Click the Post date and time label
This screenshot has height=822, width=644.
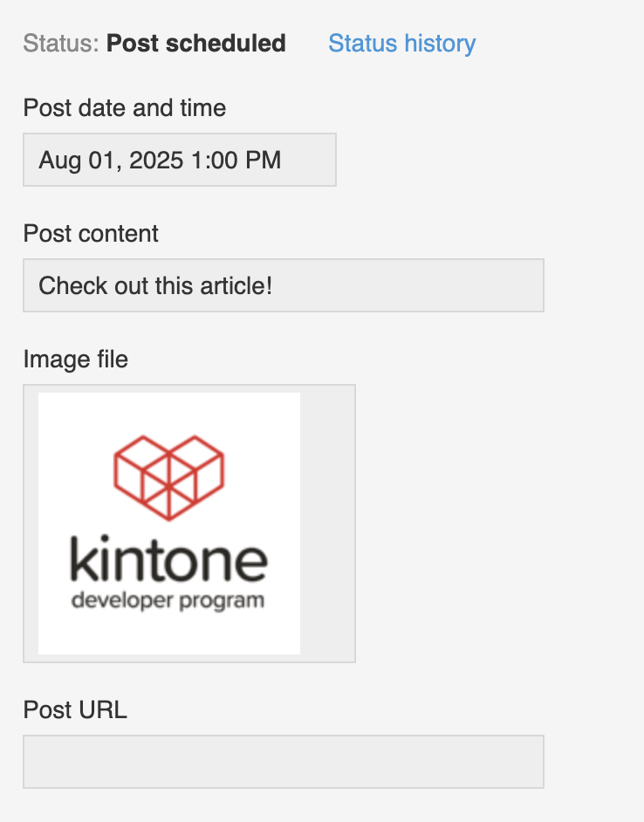click(124, 108)
